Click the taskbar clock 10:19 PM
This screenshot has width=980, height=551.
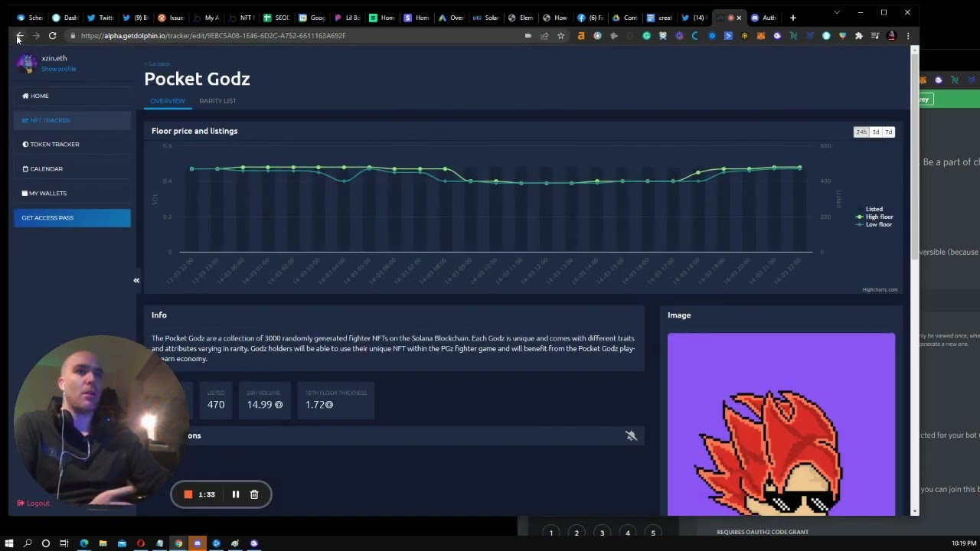pyautogui.click(x=964, y=543)
